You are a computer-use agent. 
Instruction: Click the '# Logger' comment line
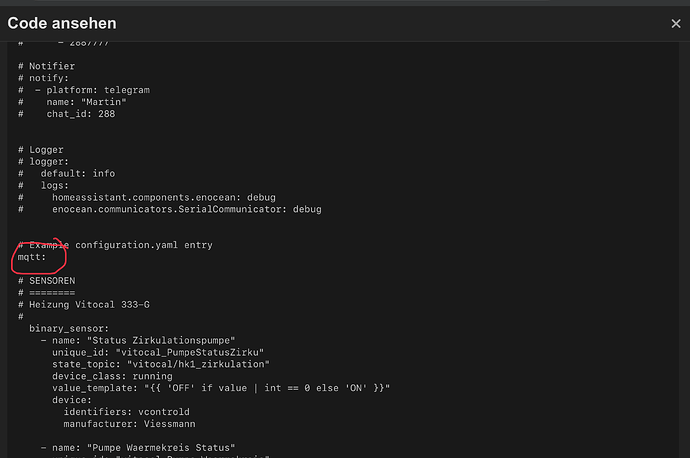click(40, 150)
